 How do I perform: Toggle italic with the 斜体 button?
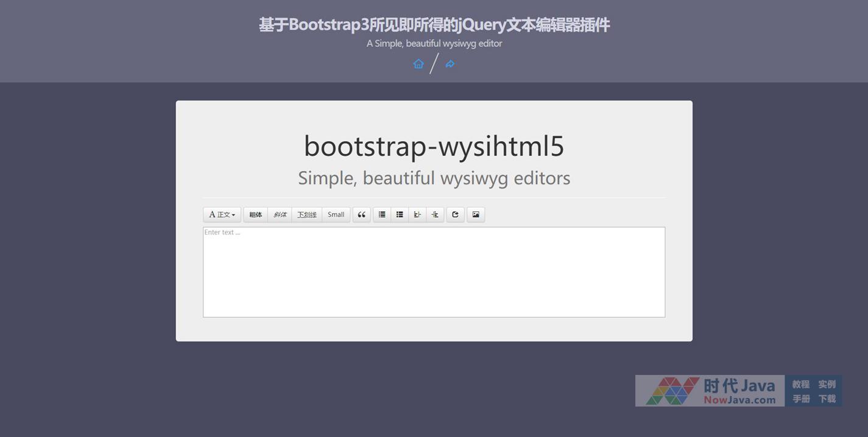pos(280,215)
